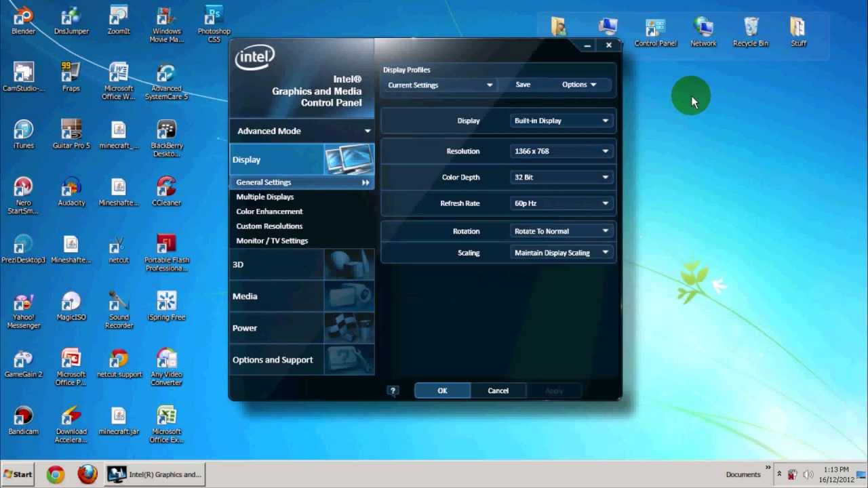Select the Display category tab
Viewport: 868px width, 488px height.
pos(302,159)
